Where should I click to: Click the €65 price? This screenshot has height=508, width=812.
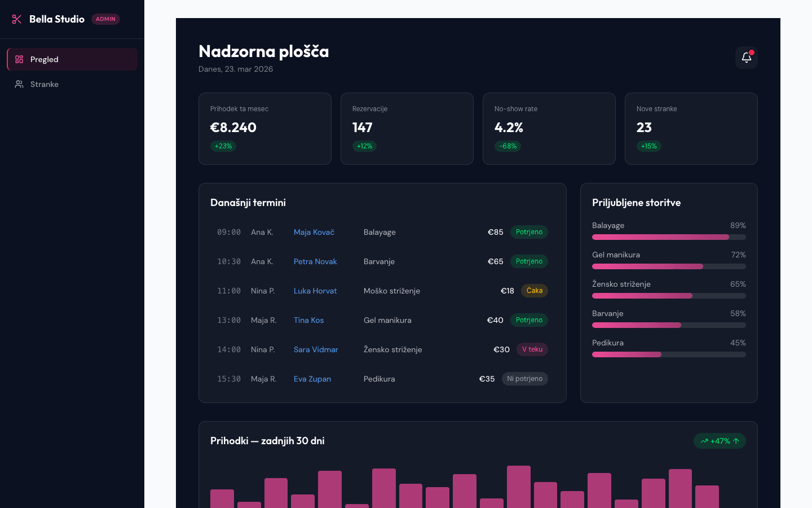tap(496, 261)
